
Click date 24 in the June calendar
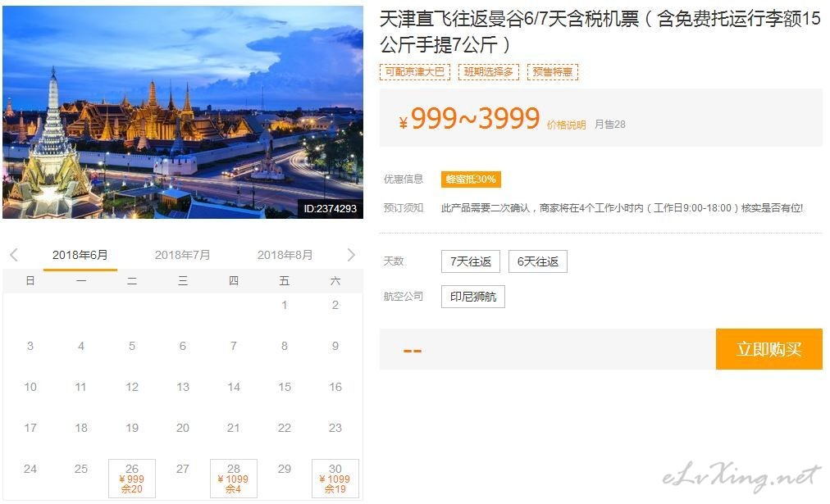30,469
